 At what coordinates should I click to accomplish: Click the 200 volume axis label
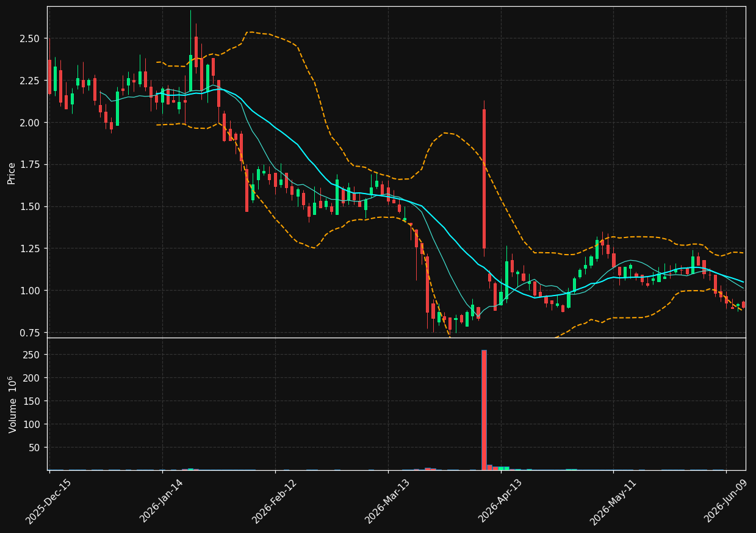click(32, 379)
